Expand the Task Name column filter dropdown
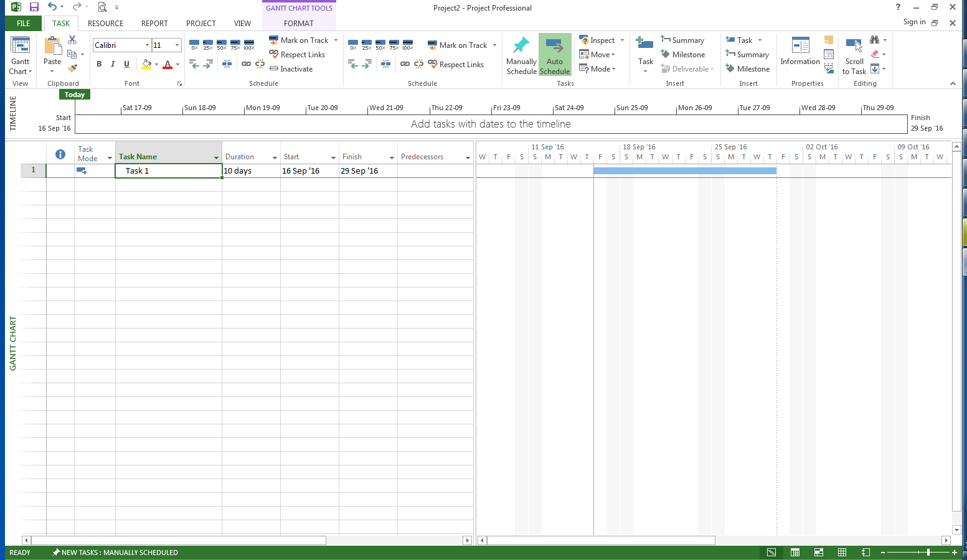967x560 pixels. tap(216, 158)
